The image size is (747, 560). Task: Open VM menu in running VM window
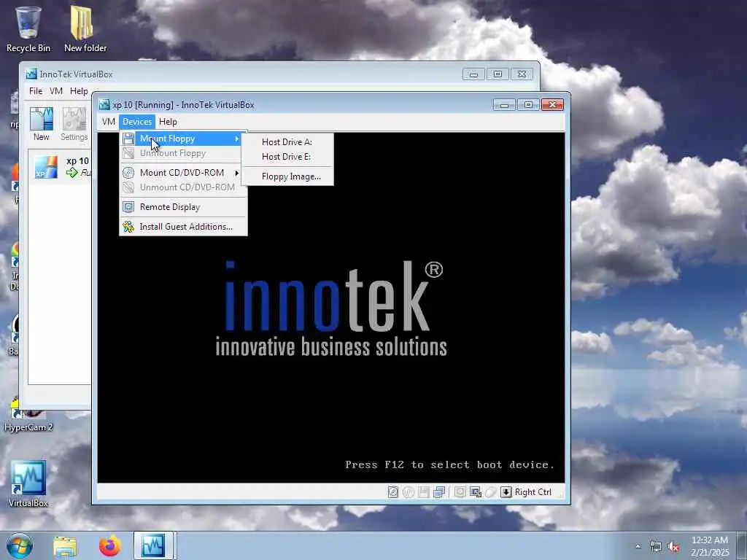point(108,122)
